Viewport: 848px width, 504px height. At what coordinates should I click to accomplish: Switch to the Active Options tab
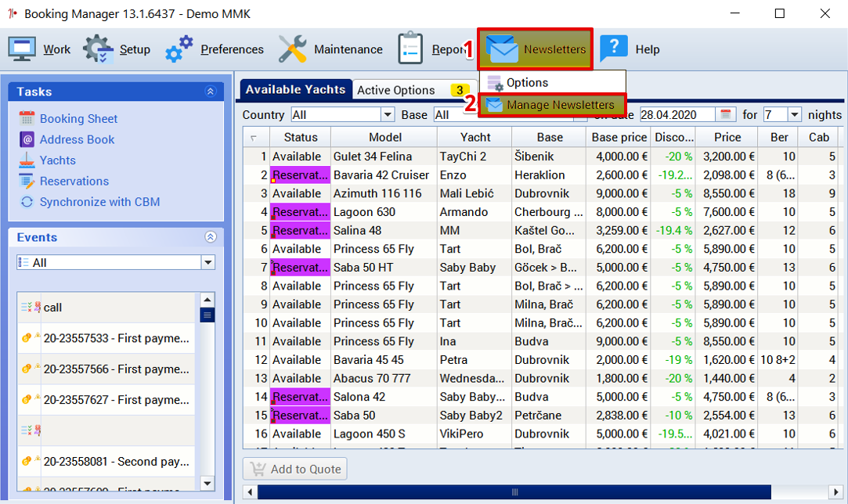[x=413, y=90]
